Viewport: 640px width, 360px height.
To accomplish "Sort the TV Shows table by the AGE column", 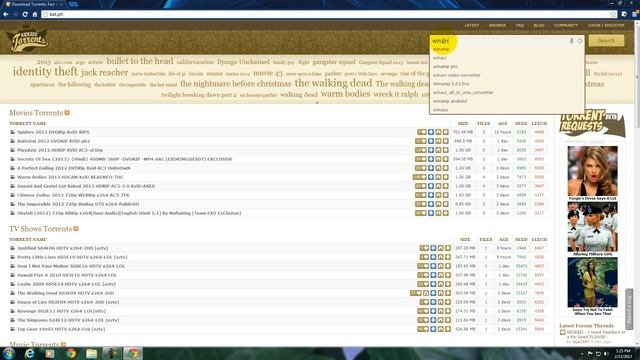I will click(x=504, y=240).
